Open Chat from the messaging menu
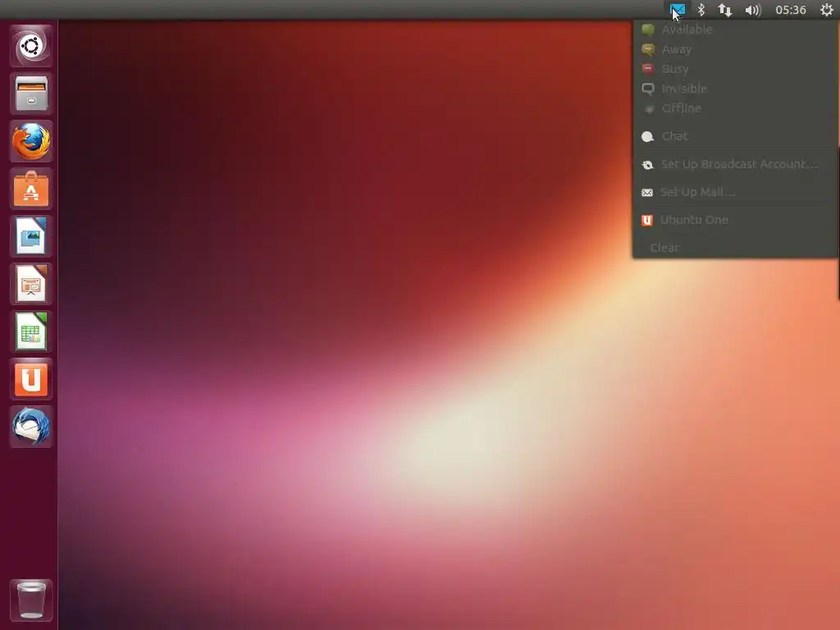Image resolution: width=840 pixels, height=630 pixels. (x=735, y=136)
